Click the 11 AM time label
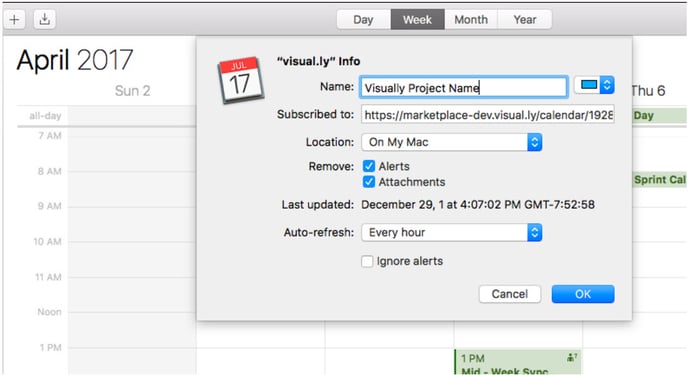Viewport: 688px width, 375px height. 48,277
